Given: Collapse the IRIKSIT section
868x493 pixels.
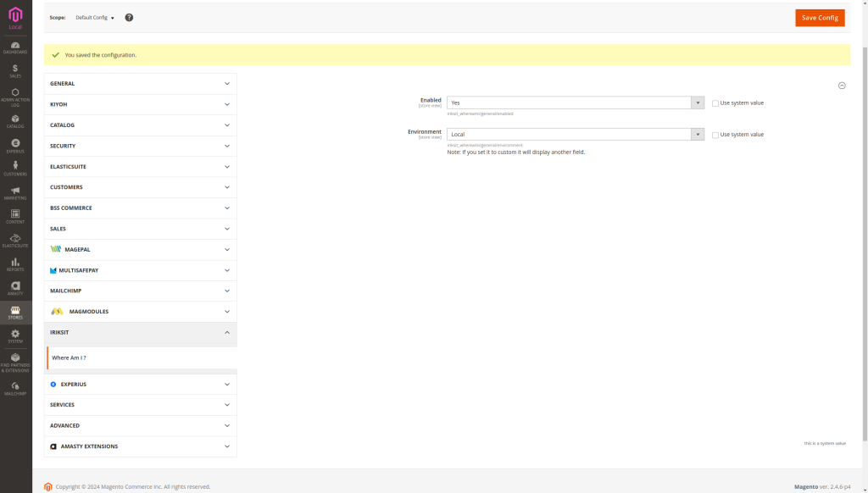Looking at the screenshot, I should coord(141,332).
